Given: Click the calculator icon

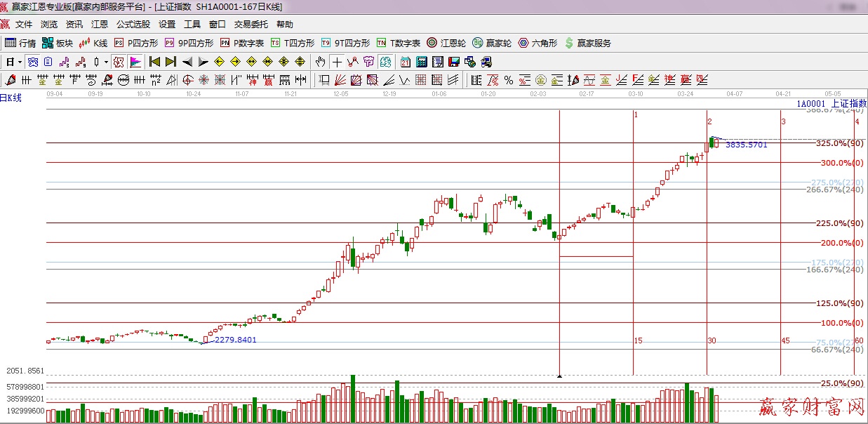Looking at the screenshot, I should (420, 62).
